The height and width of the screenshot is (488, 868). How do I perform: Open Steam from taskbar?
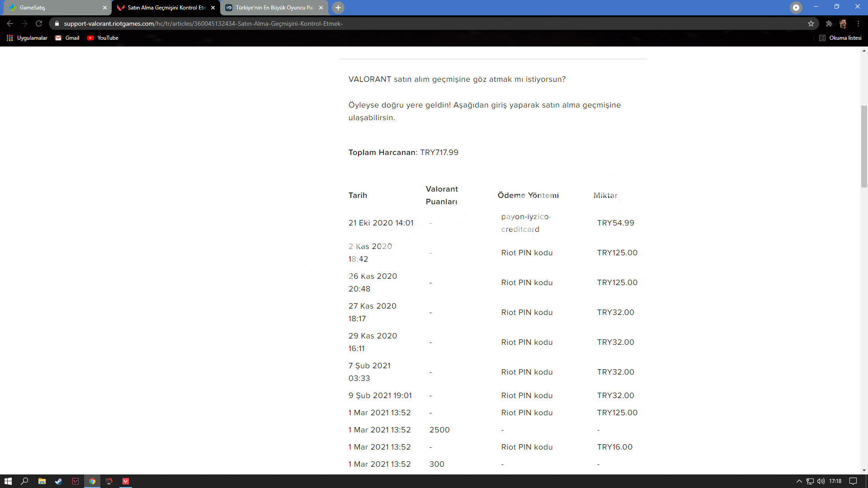pyautogui.click(x=58, y=481)
